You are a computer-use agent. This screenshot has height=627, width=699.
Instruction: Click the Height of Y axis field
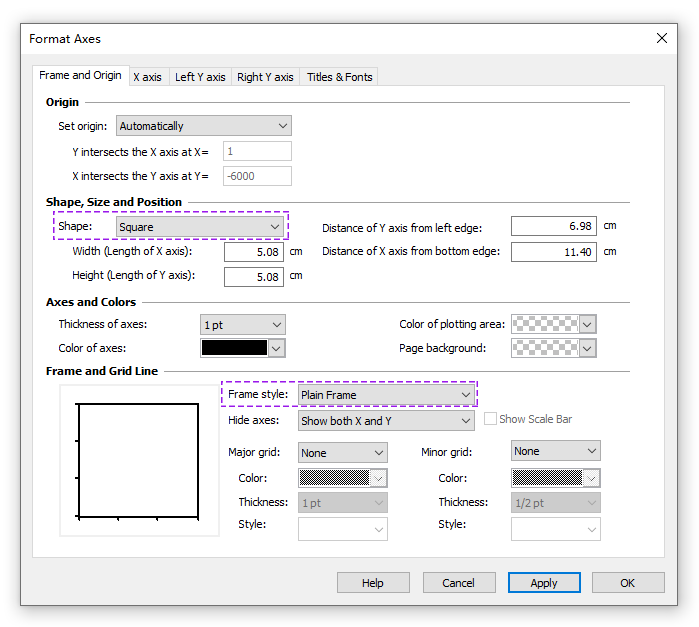point(254,277)
